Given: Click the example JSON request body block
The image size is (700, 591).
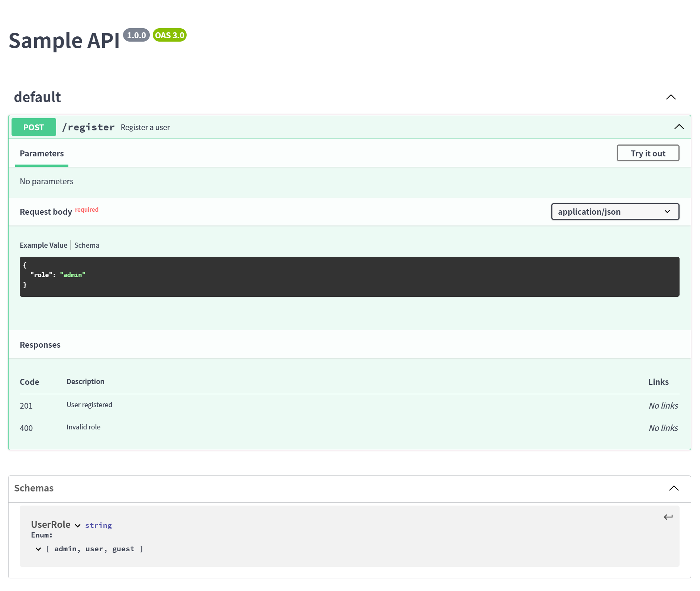Looking at the screenshot, I should [x=349, y=276].
